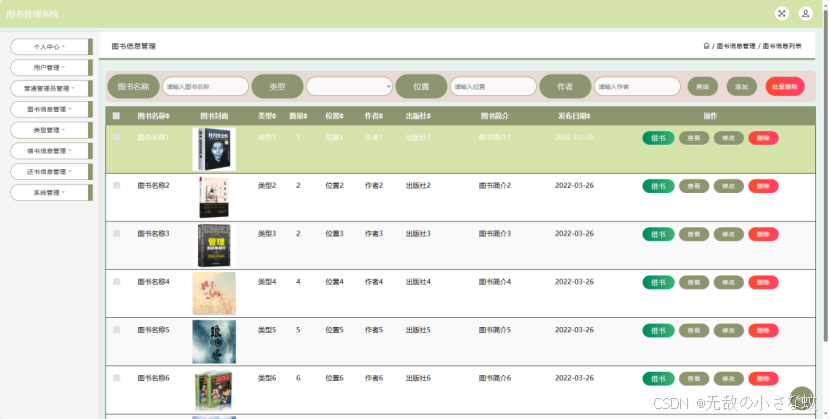Screen dimensions: 829x419
Task: Expand 普通管理员管理 sidebar menu
Action: pyautogui.click(x=51, y=88)
